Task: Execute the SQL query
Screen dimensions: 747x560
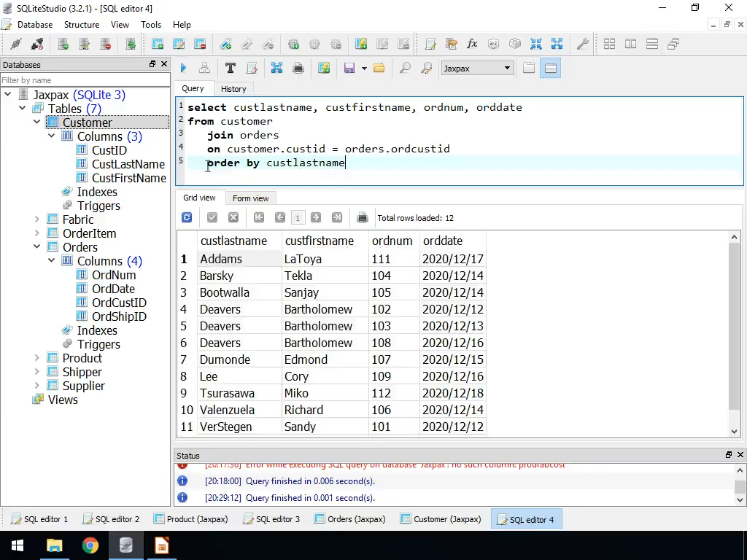Action: (x=183, y=68)
